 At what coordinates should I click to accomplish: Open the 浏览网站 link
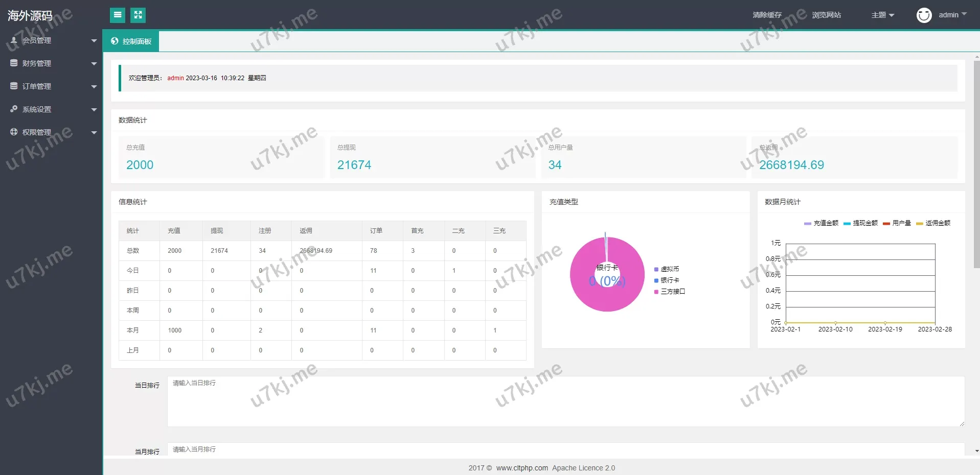(x=826, y=15)
